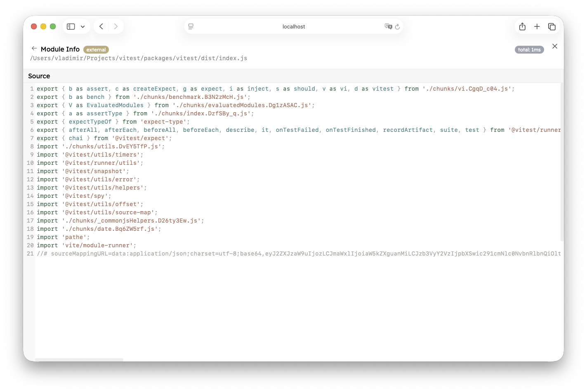Screen dimensions: 587x392
Task: Click the back arrow next to Module Info
Action: coord(34,48)
